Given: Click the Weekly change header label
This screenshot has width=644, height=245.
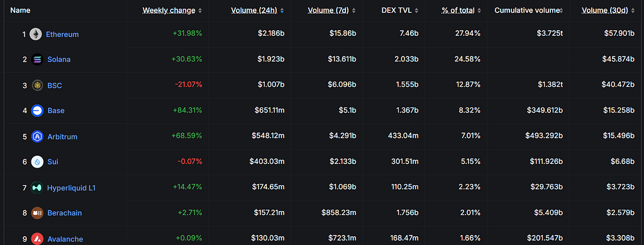Looking at the screenshot, I should 169,11.
